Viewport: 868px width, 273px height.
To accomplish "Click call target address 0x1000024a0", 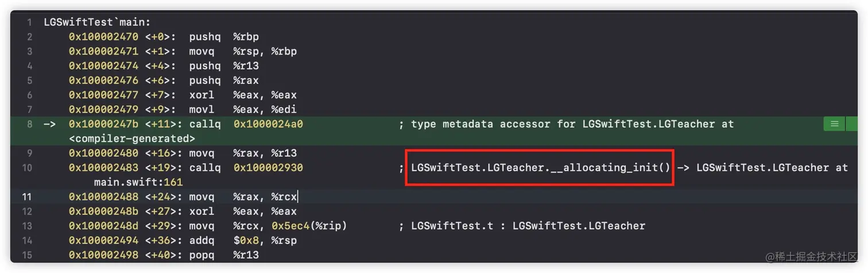I will pos(268,124).
